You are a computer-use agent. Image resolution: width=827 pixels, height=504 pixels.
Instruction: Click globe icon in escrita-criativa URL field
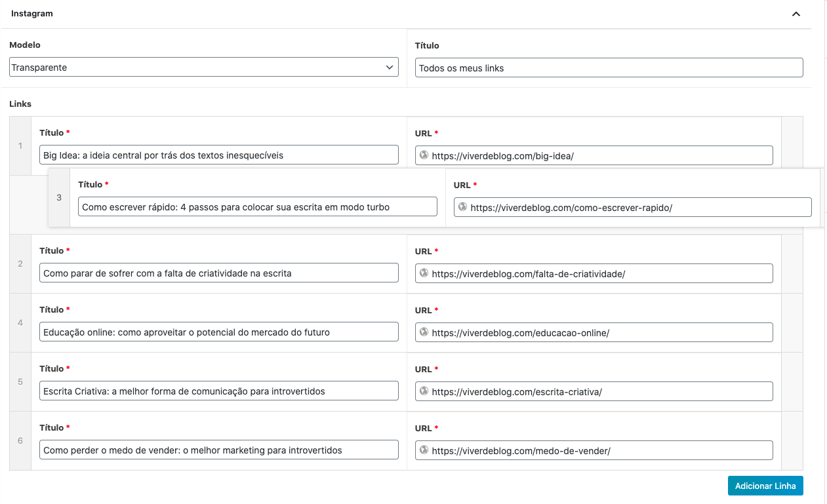[424, 391]
